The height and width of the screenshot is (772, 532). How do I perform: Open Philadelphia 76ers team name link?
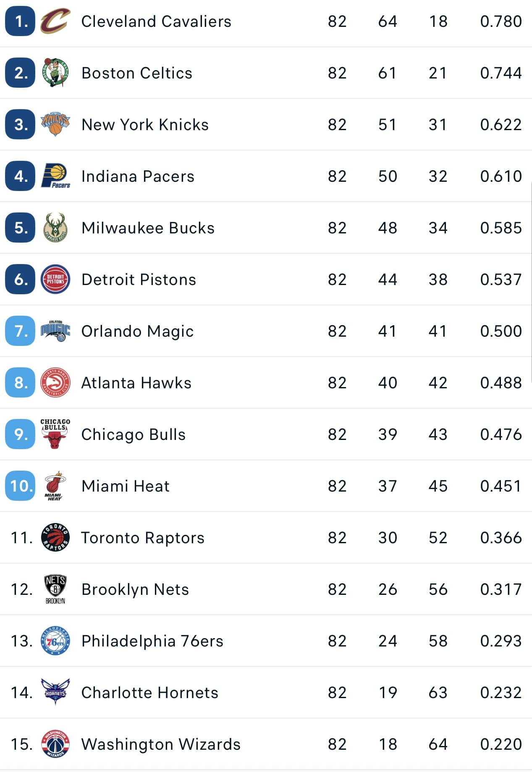point(152,641)
